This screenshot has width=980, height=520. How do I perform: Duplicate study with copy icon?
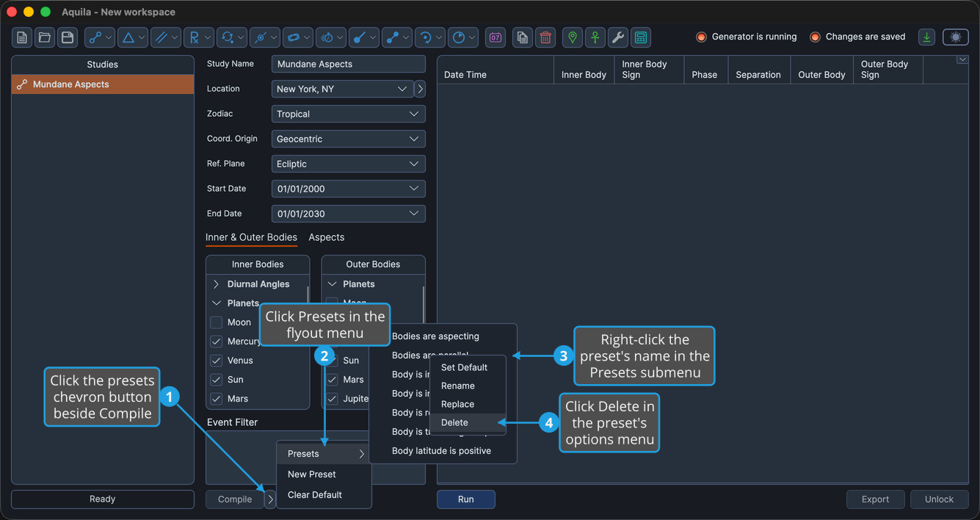click(523, 37)
